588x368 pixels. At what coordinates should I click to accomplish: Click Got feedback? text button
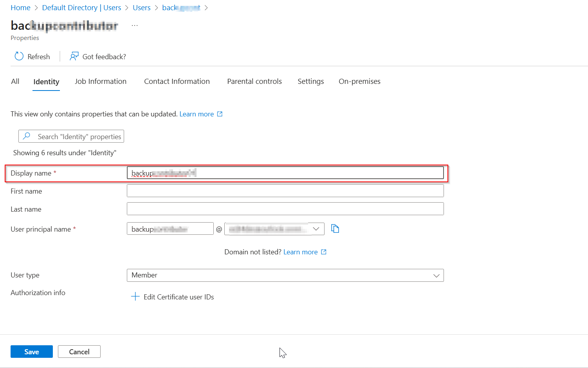pyautogui.click(x=104, y=56)
